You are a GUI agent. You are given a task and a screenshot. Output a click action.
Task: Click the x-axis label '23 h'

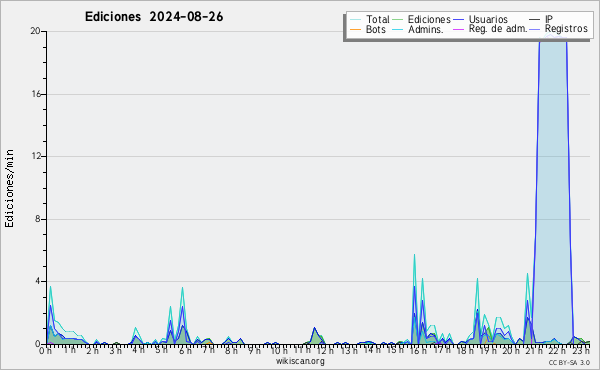(x=580, y=350)
